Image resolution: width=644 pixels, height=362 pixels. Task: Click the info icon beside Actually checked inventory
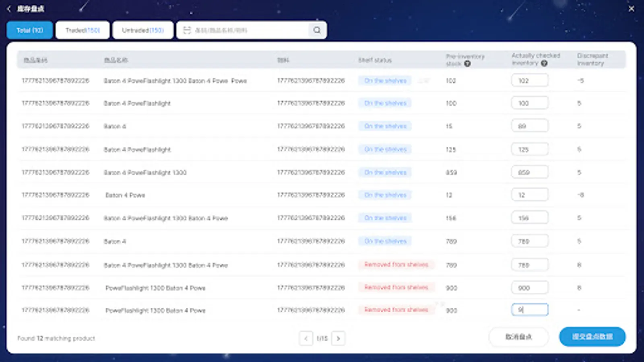544,64
